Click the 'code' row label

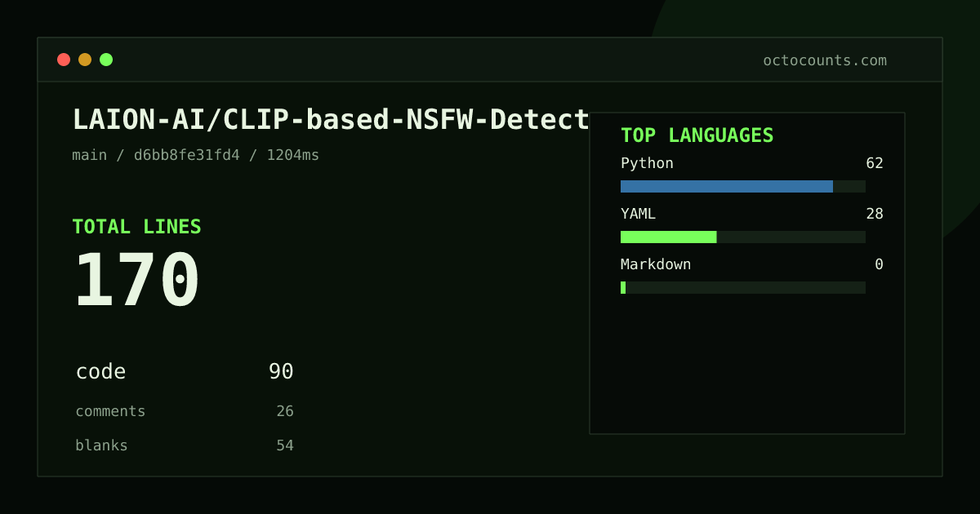pyautogui.click(x=101, y=372)
